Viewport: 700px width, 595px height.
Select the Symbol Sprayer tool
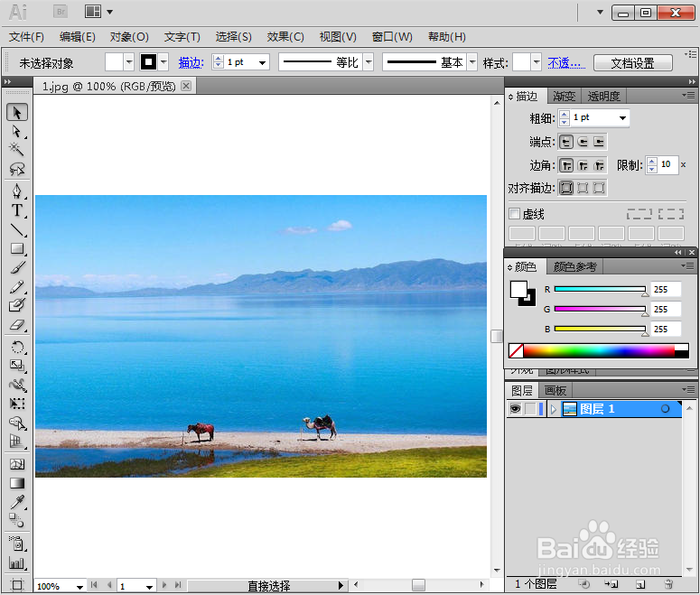pyautogui.click(x=17, y=544)
